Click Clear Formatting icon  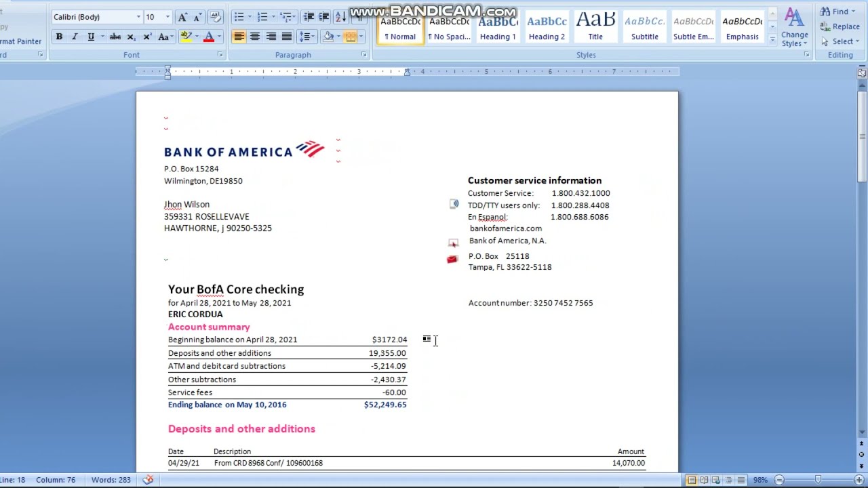216,17
